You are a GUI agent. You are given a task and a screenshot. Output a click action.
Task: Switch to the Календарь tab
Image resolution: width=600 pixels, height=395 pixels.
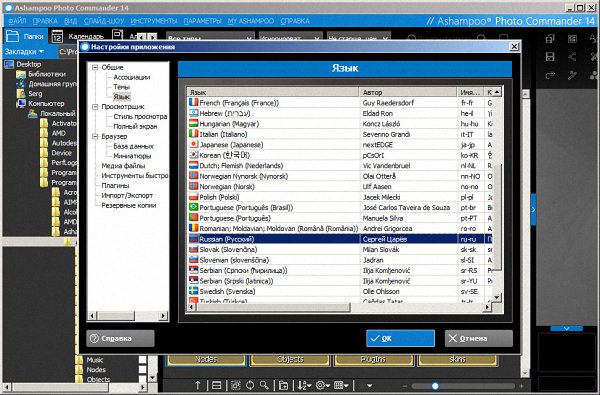coord(78,36)
